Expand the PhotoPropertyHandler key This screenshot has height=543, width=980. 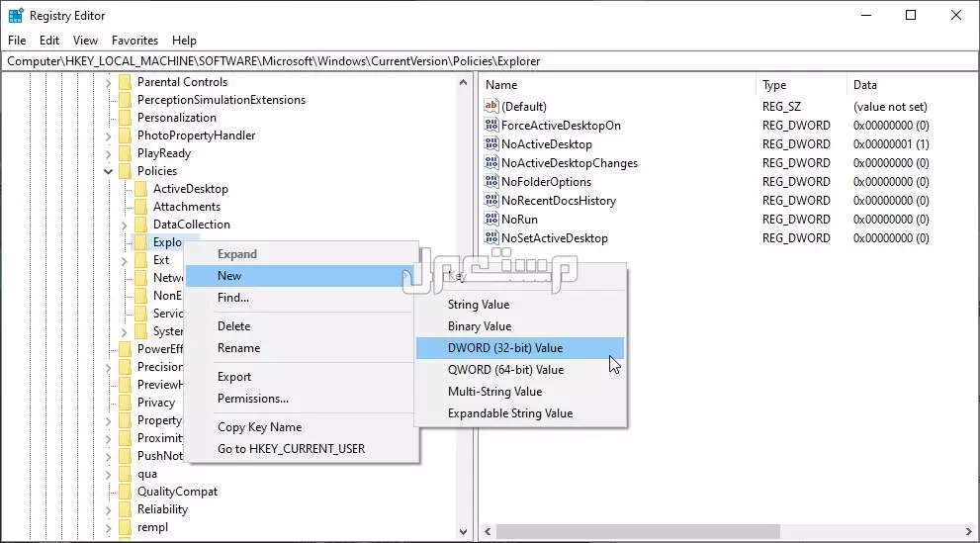tap(108, 136)
